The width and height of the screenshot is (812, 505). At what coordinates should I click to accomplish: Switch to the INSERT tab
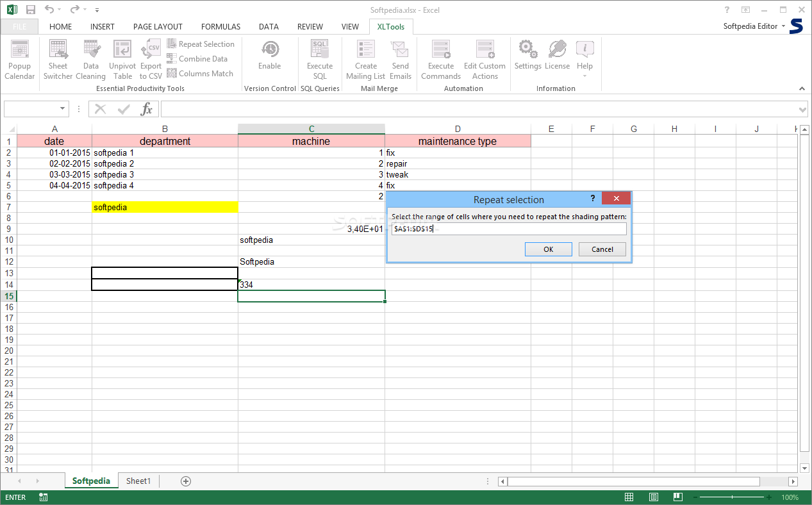pyautogui.click(x=103, y=27)
